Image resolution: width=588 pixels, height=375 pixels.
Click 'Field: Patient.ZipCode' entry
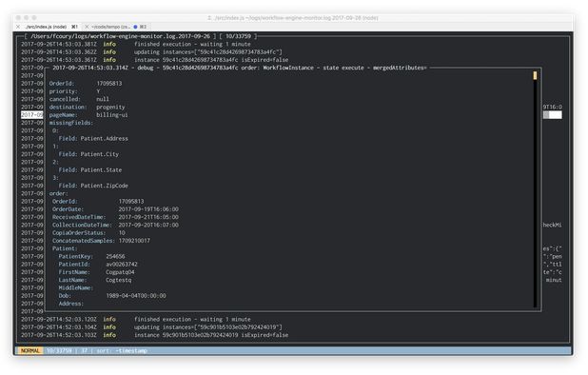coord(93,186)
